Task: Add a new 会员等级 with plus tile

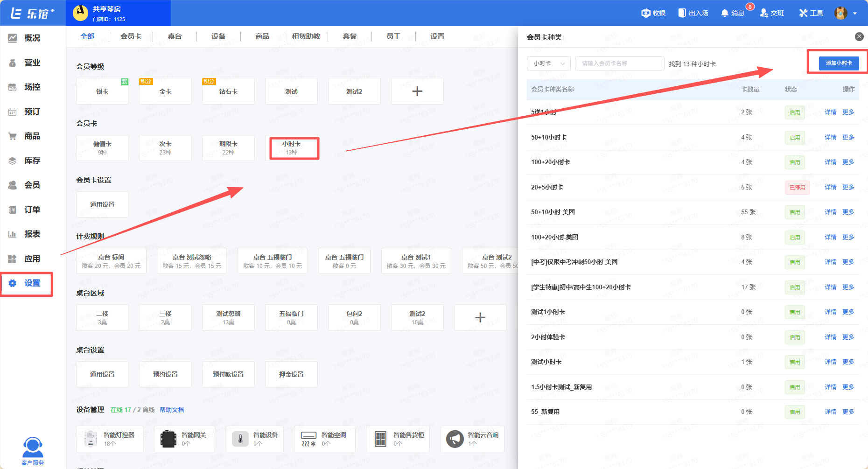Action: tap(417, 91)
